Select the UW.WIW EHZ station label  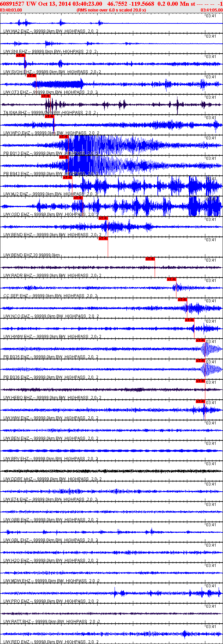[x=51, y=418]
